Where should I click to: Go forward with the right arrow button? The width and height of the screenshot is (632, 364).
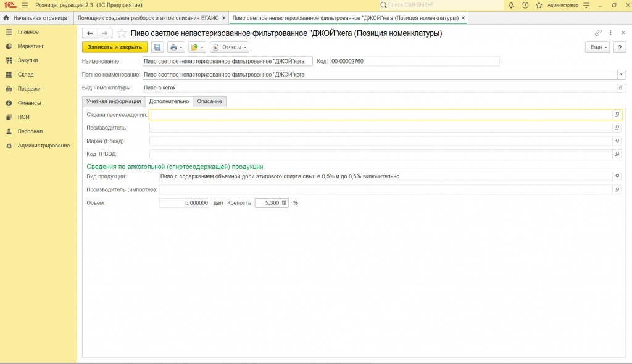tap(105, 33)
